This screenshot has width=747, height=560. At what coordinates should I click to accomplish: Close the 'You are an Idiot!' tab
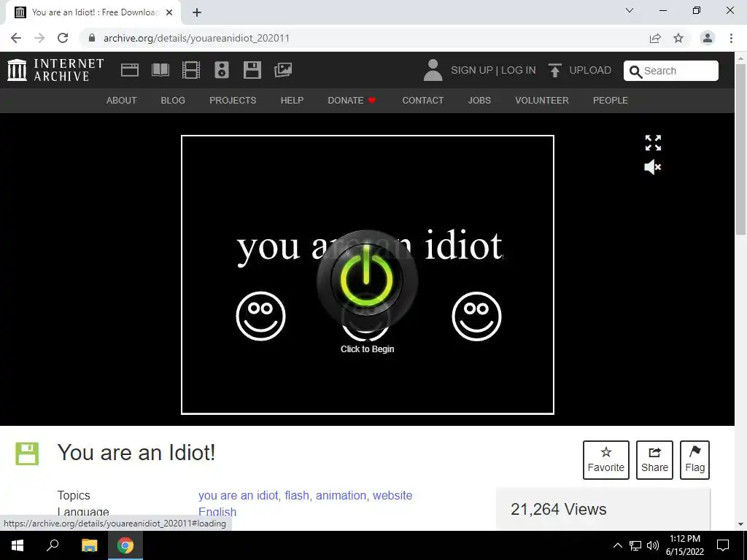pyautogui.click(x=169, y=12)
